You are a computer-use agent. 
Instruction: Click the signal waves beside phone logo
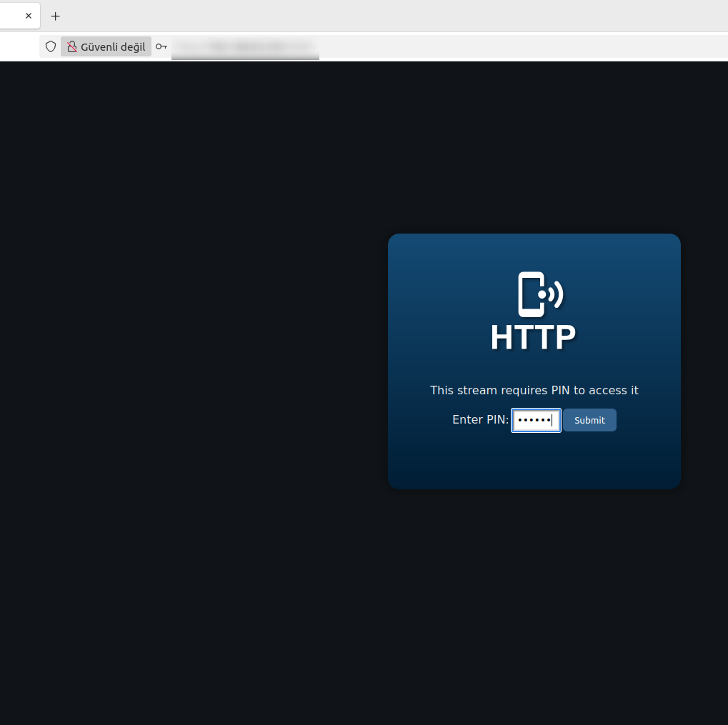tap(557, 294)
